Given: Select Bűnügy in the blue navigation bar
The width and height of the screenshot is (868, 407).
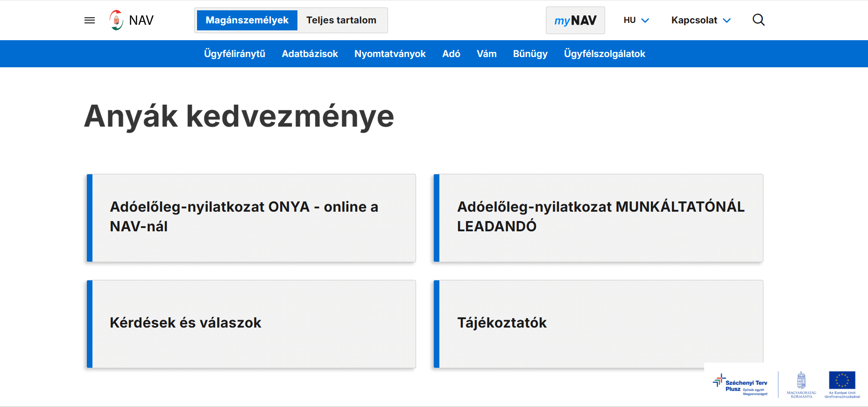Looking at the screenshot, I should [530, 54].
